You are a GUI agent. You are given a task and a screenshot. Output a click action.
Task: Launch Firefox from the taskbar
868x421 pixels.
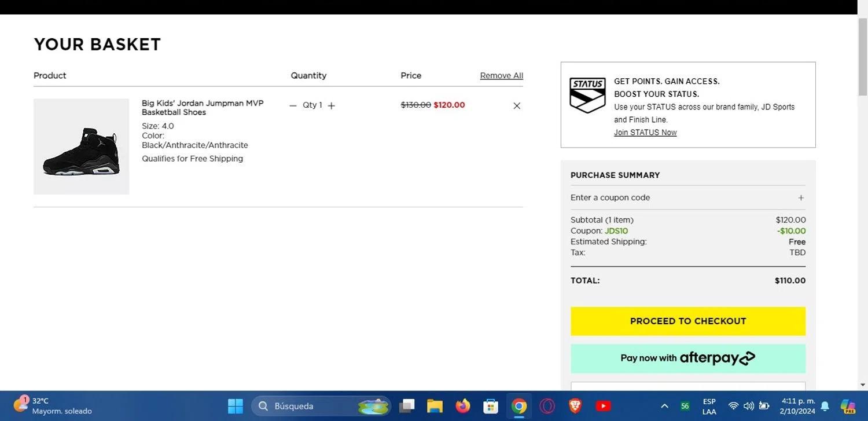[x=462, y=406]
